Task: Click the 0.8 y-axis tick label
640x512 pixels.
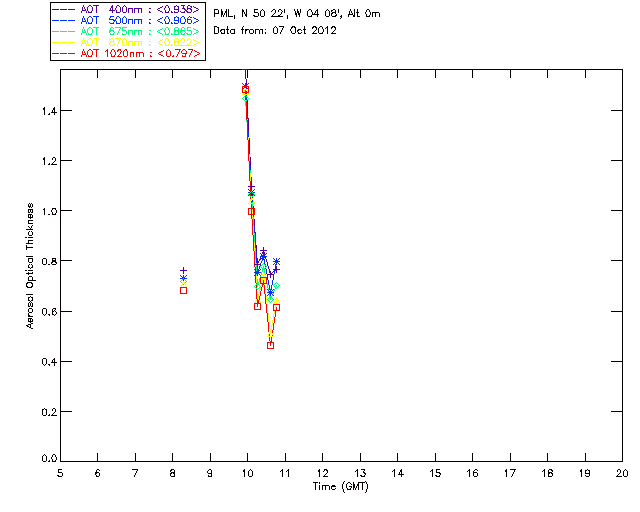Action: tap(49, 261)
